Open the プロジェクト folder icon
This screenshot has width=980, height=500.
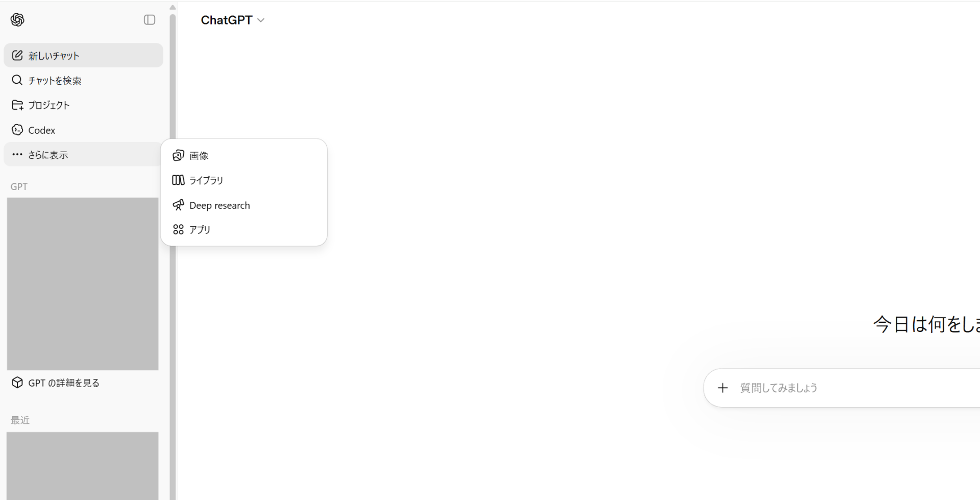point(17,105)
